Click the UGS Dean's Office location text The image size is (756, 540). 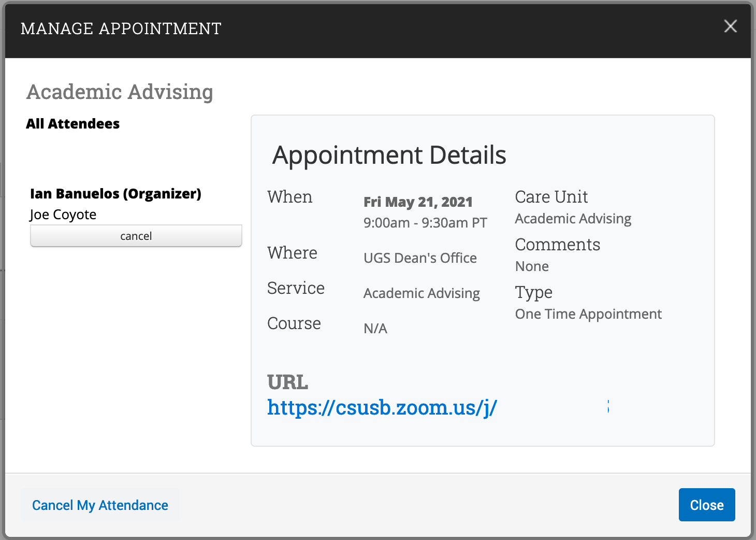coord(420,258)
